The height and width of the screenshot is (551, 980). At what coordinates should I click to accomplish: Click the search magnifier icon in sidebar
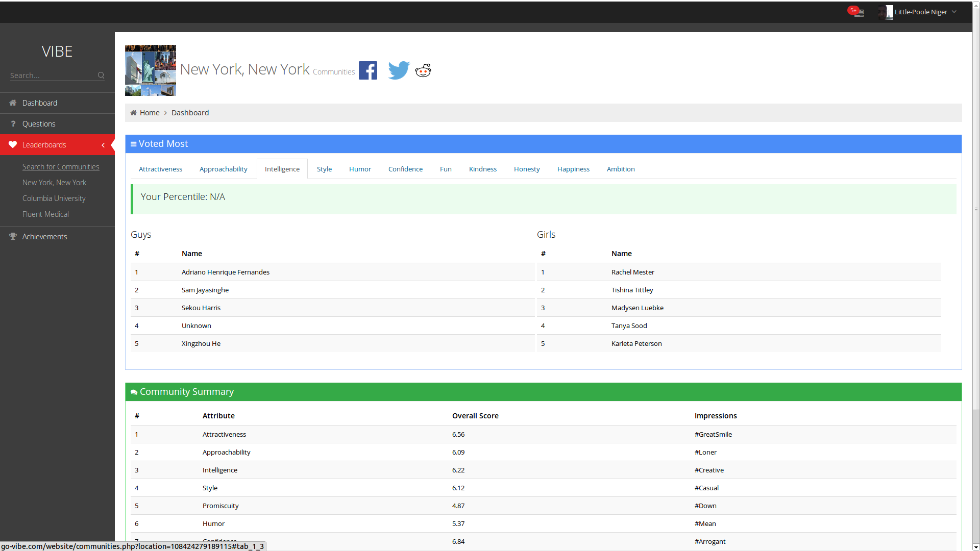[x=101, y=76]
